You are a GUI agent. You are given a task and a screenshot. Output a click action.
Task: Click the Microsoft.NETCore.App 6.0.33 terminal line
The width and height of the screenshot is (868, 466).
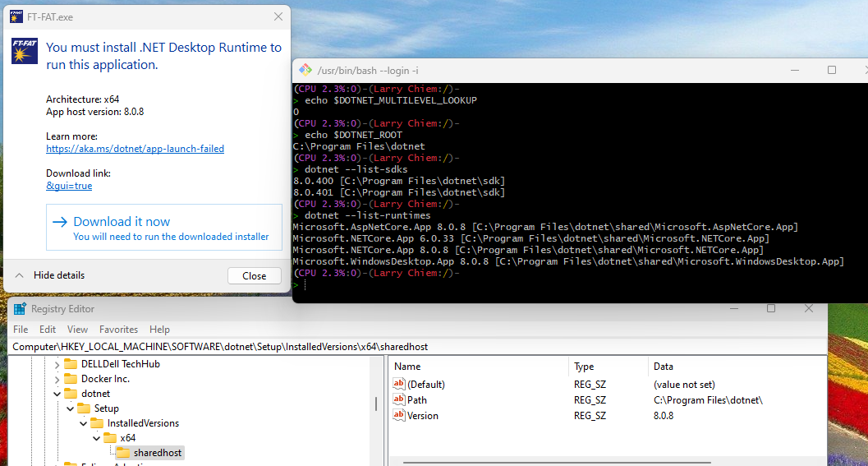[530, 238]
